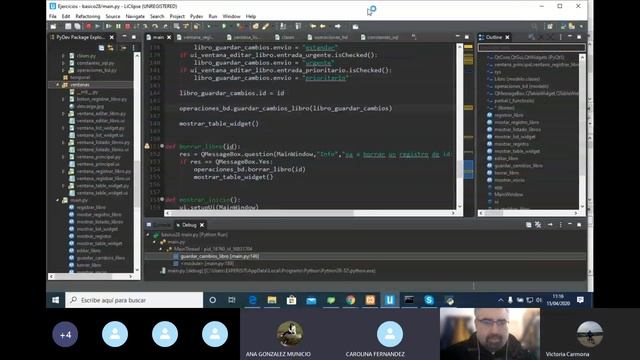Click the warning marker beside borrar_libro line

[147, 146]
